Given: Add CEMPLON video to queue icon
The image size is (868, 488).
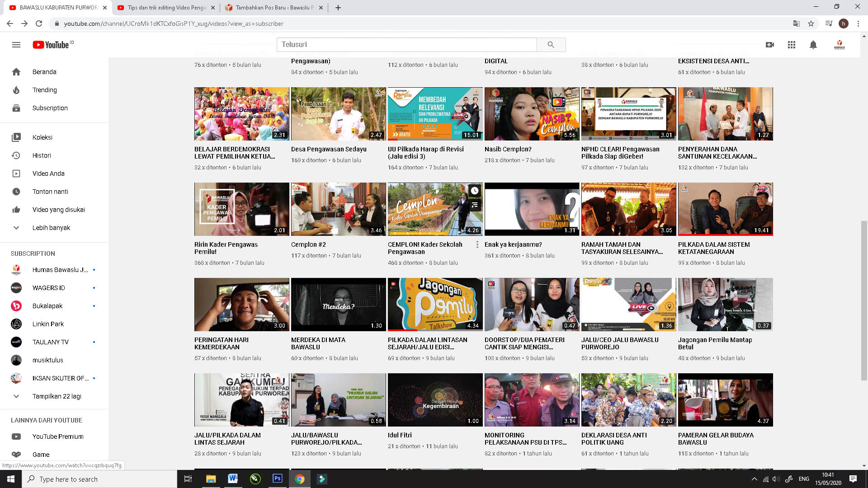Looking at the screenshot, I should pos(474,205).
